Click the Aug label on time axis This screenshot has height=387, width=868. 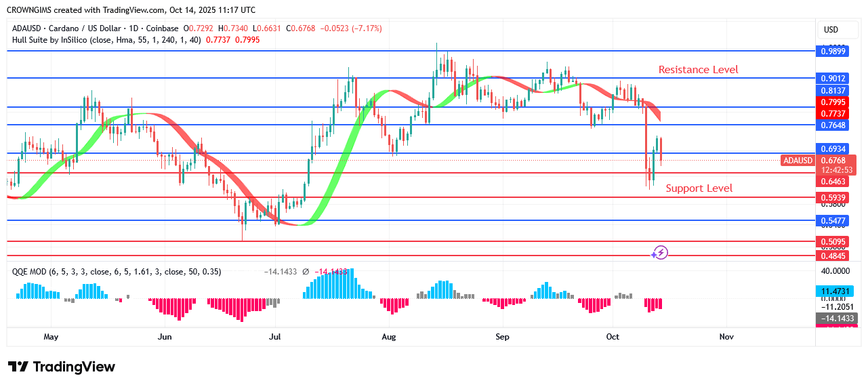pos(388,337)
